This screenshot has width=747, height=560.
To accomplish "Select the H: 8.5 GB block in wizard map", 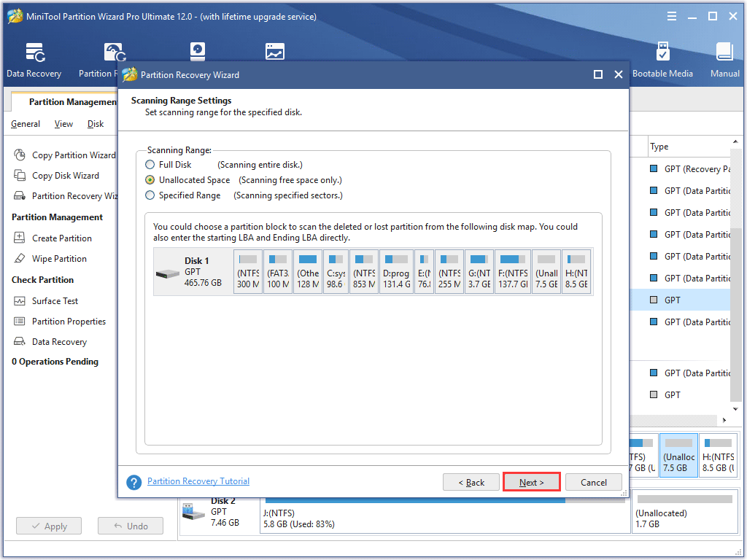I will pyautogui.click(x=576, y=272).
